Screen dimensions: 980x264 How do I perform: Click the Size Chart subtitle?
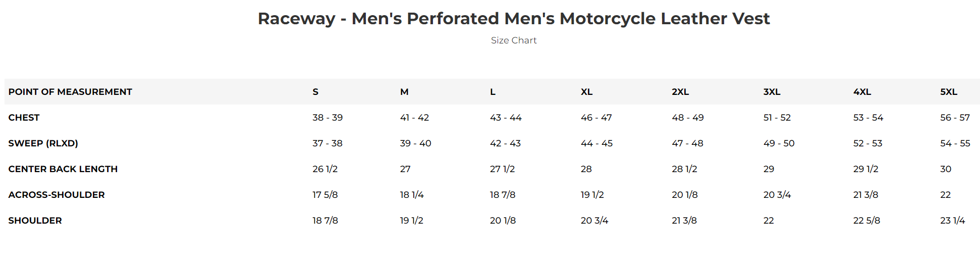[x=513, y=40]
